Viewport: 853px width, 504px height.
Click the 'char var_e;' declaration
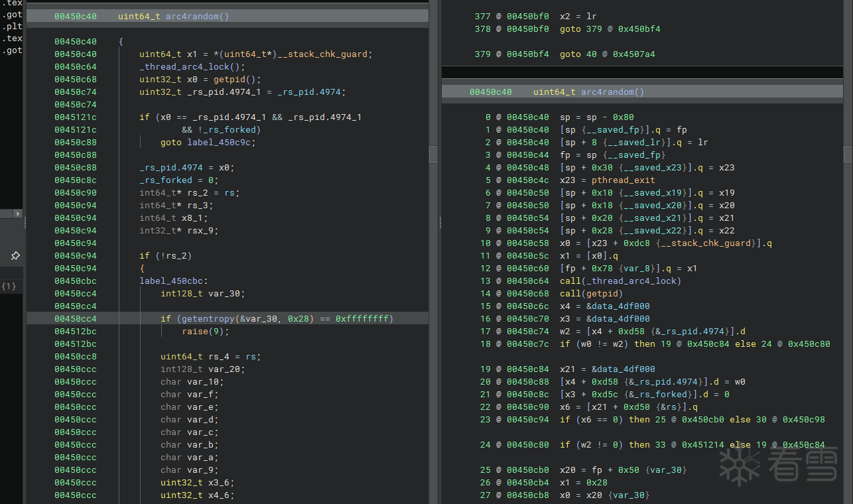pyautogui.click(x=190, y=407)
